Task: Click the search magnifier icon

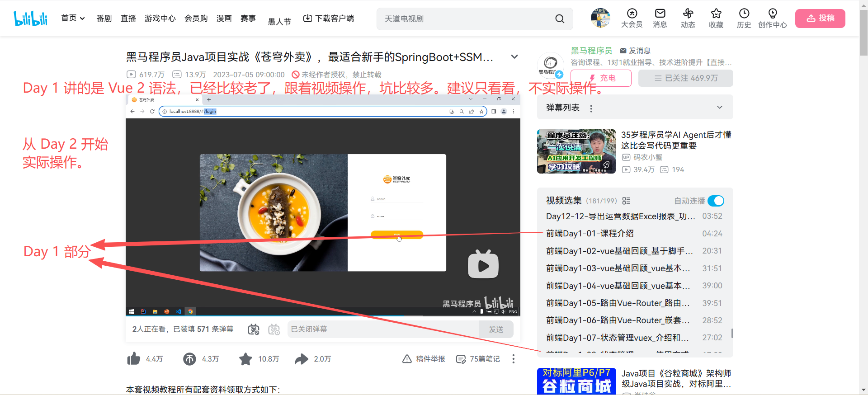Action: pyautogui.click(x=560, y=19)
